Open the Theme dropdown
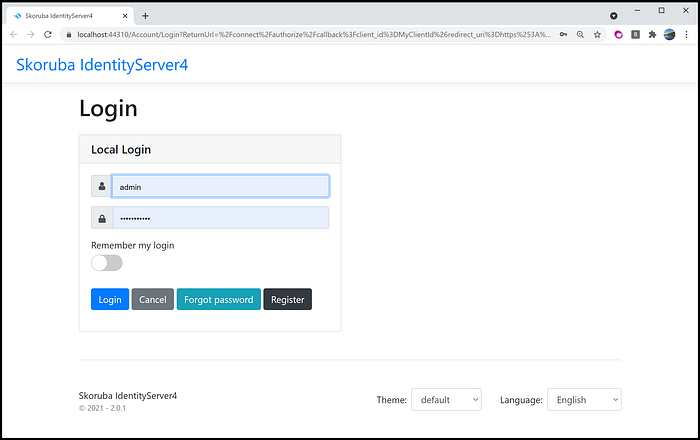This screenshot has width=700, height=440. coord(446,399)
